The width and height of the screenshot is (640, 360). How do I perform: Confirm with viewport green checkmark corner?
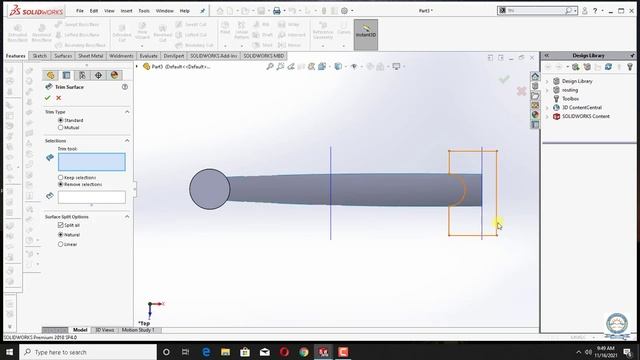coord(504,79)
